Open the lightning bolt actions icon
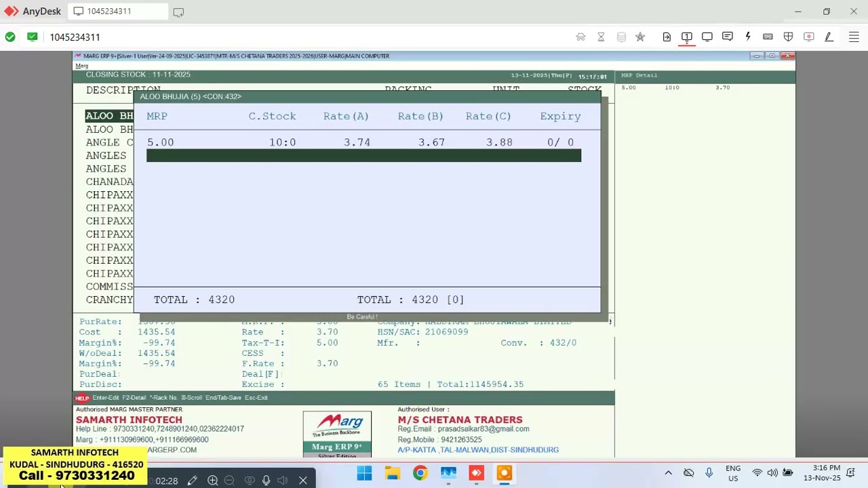The image size is (868, 488). [748, 37]
